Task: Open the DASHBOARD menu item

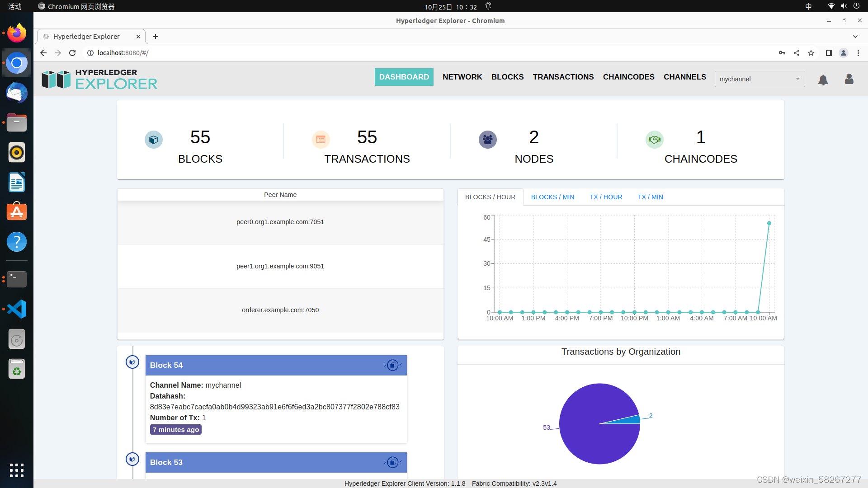Action: (x=404, y=77)
